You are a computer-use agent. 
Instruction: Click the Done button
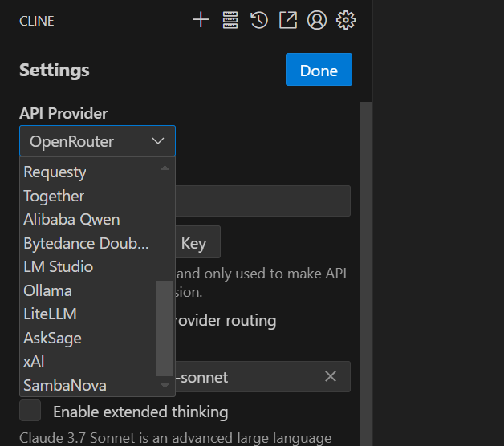pos(319,70)
